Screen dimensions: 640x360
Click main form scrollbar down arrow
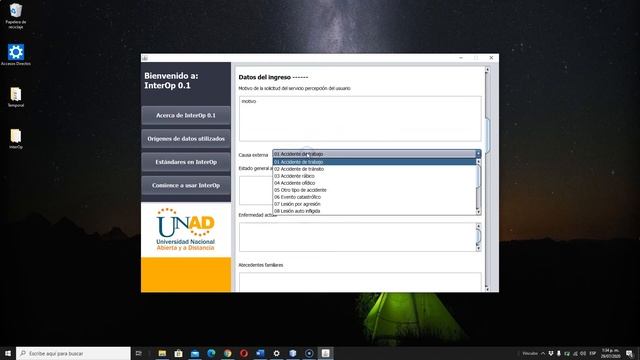pyautogui.click(x=487, y=289)
